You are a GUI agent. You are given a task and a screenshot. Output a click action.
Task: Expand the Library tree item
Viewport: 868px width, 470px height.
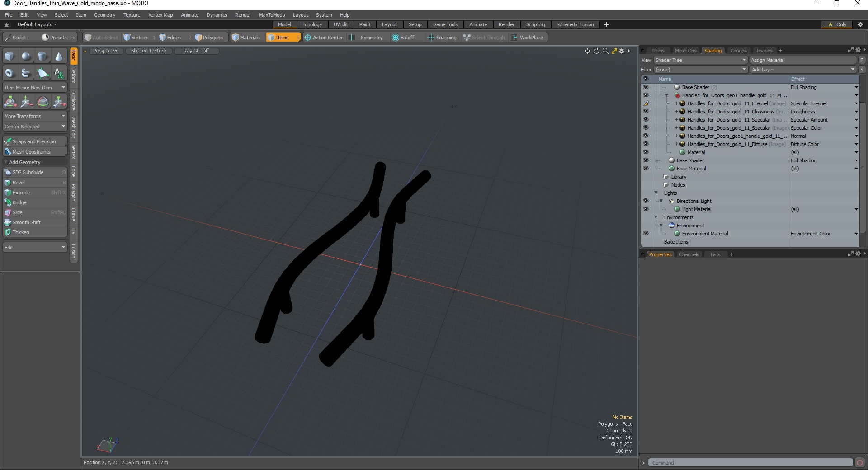(x=666, y=177)
